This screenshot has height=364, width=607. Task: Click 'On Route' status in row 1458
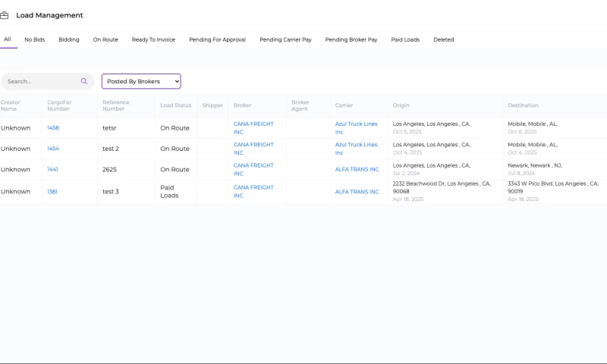175,128
